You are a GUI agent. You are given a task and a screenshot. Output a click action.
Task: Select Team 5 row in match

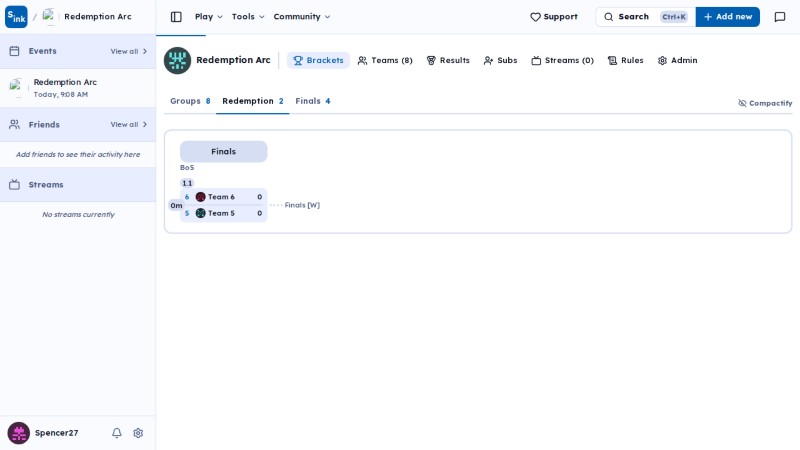[223, 213]
